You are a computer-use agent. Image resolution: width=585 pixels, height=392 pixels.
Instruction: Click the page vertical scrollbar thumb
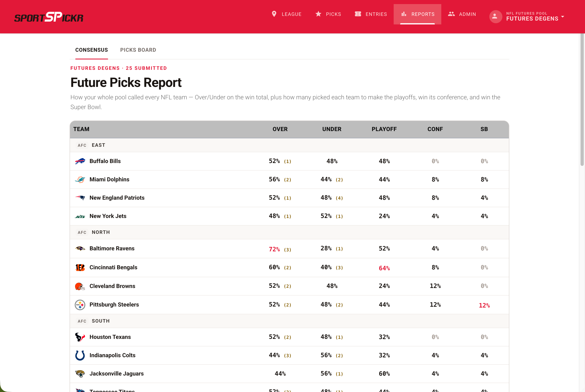[582, 100]
